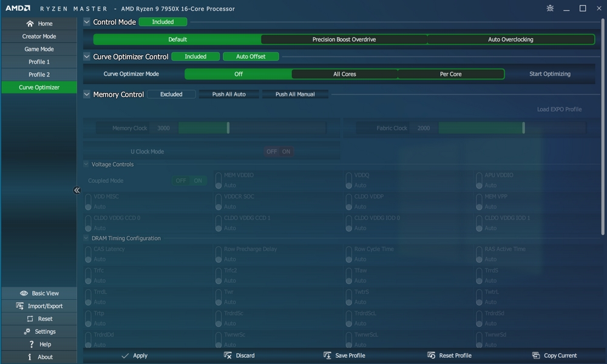Click the Fabric Clock slider handle

coord(523,128)
